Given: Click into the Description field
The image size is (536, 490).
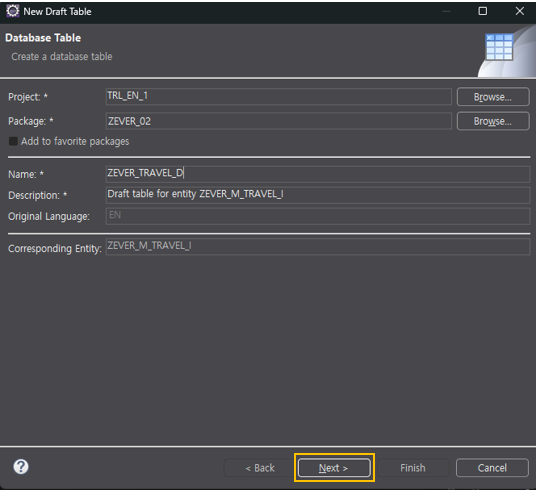Looking at the screenshot, I should 318,195.
